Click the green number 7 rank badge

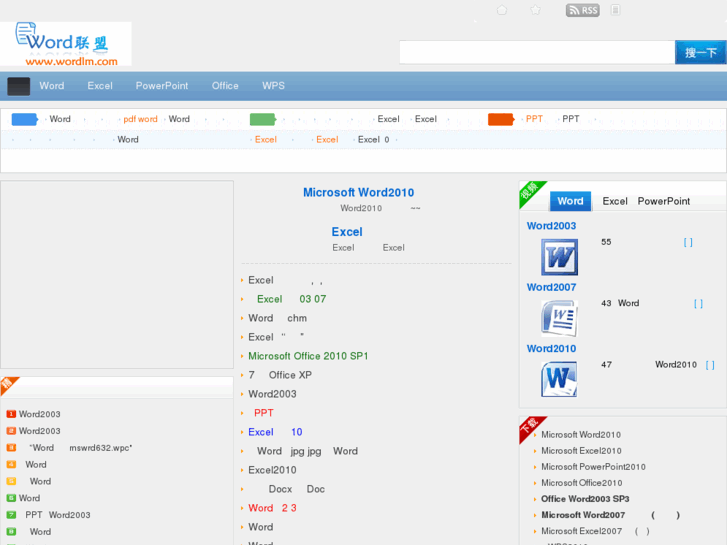[11, 515]
